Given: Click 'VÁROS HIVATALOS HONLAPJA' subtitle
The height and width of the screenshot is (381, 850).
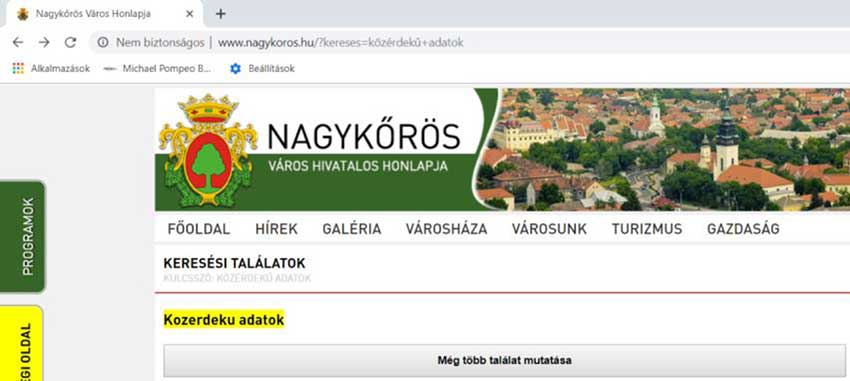Looking at the screenshot, I should coord(358,166).
